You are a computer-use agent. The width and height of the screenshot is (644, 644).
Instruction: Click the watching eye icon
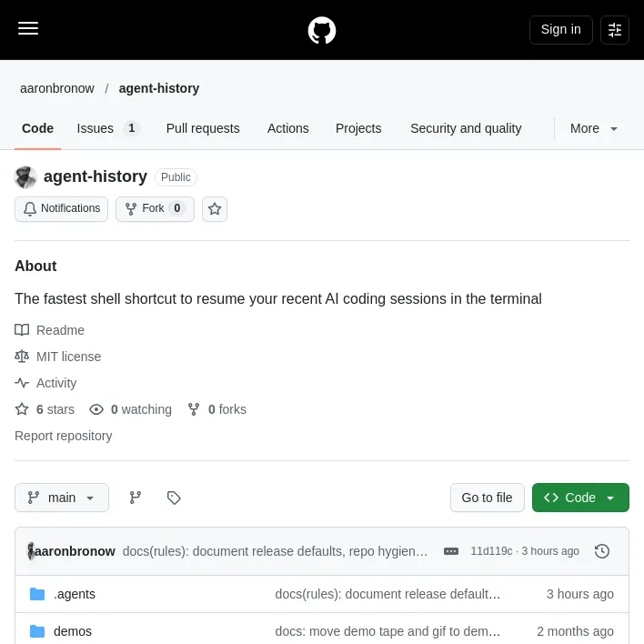96,409
